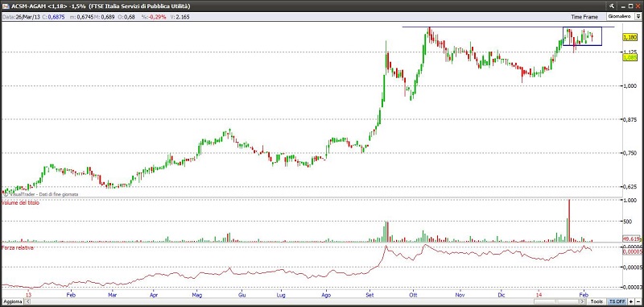
Task: Click the 49.619 volume value label
Action: [x=631, y=239]
